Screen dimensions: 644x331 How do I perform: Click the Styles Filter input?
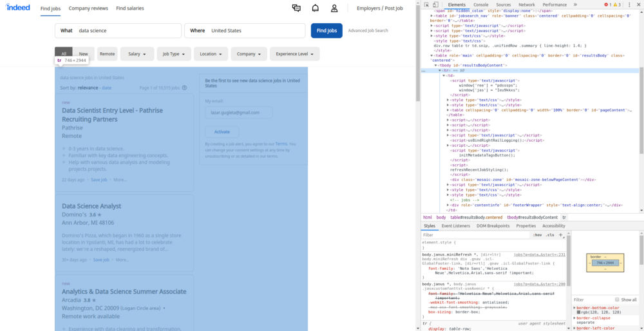click(x=476, y=235)
